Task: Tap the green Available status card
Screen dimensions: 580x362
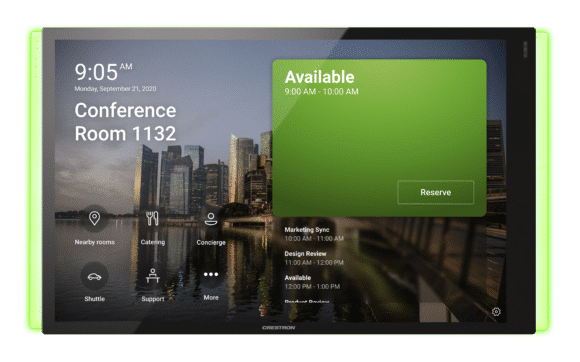Action: 380,138
